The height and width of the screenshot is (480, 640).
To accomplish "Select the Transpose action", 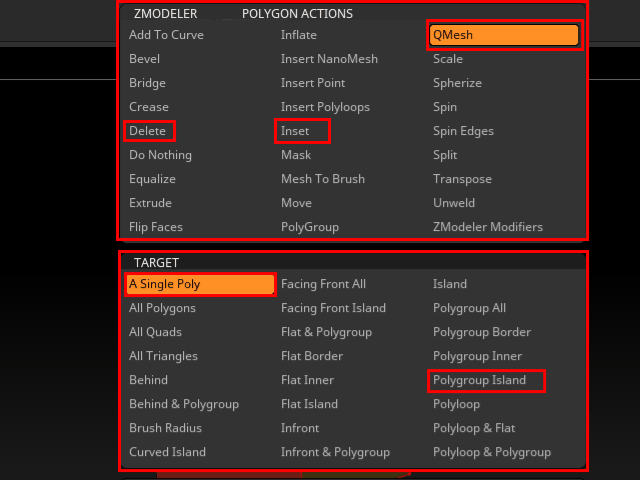I will point(462,179).
